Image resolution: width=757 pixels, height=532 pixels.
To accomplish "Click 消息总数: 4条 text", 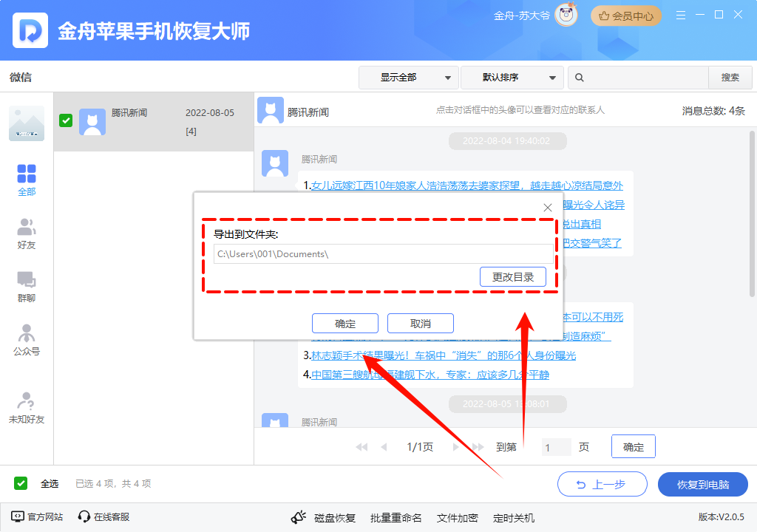I will point(713,111).
